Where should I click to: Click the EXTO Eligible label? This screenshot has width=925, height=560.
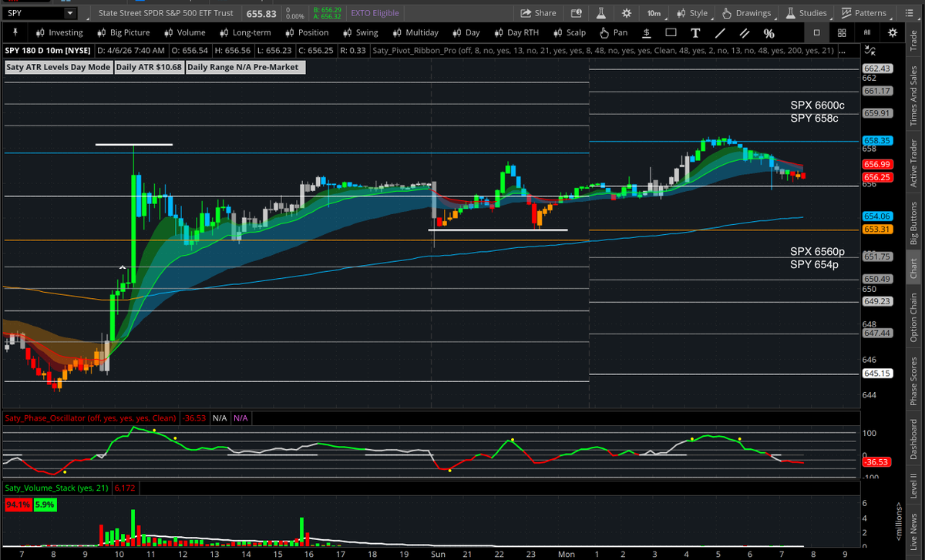coord(374,13)
